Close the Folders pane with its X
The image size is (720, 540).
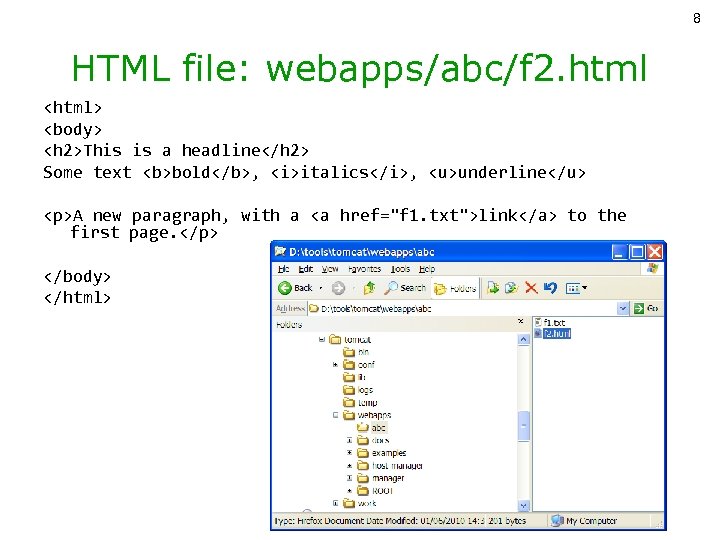tap(521, 321)
